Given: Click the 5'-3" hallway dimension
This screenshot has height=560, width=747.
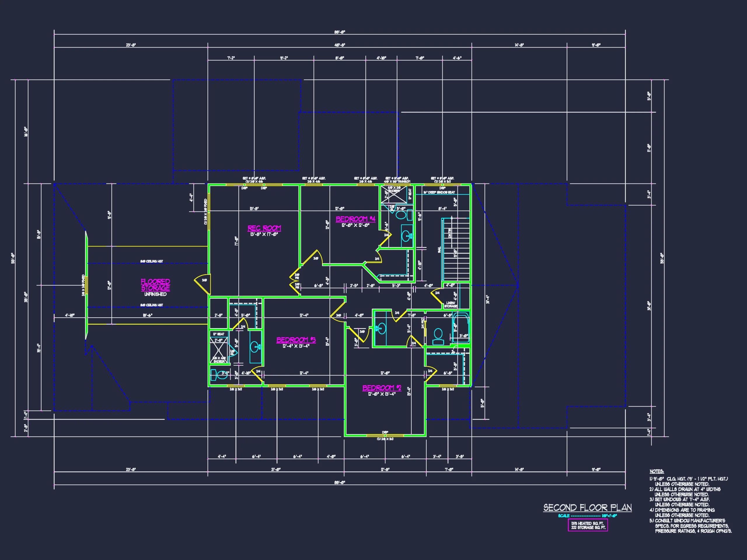Looking at the screenshot, I should (396, 286).
